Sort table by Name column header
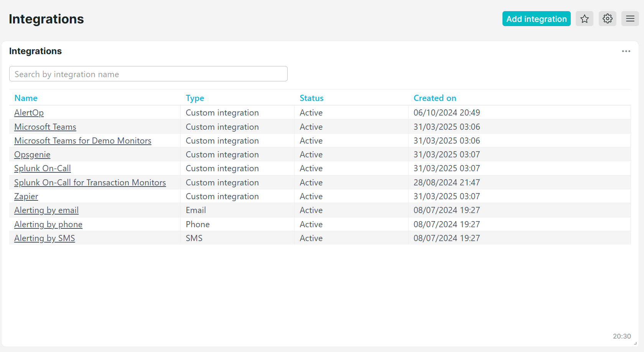This screenshot has height=352, width=644. tap(26, 98)
